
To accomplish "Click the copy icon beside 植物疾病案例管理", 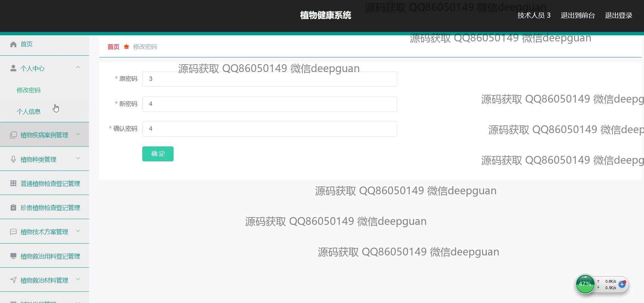I will (x=13, y=135).
